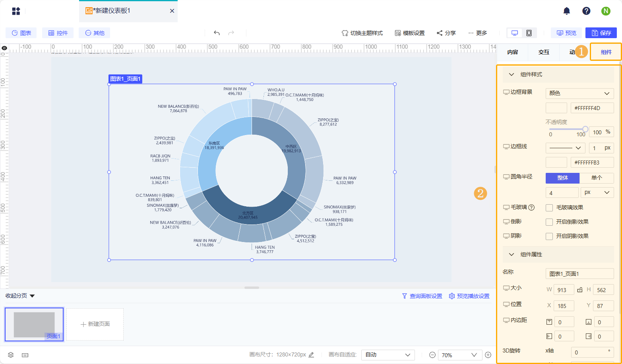Open the 控件 menu
The width and height of the screenshot is (622, 364).
point(58,33)
